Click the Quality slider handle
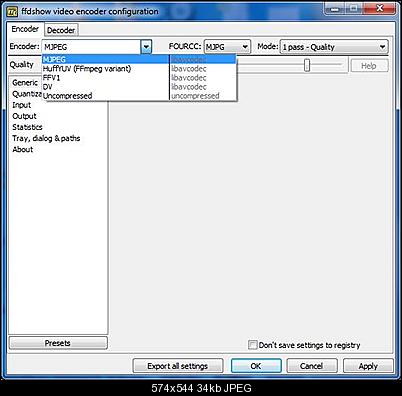The image size is (402, 396). coord(307,65)
